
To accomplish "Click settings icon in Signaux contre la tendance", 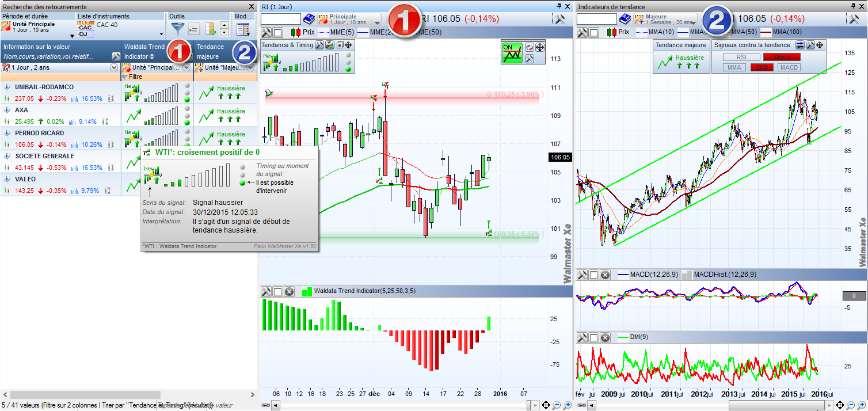I will click(x=809, y=44).
